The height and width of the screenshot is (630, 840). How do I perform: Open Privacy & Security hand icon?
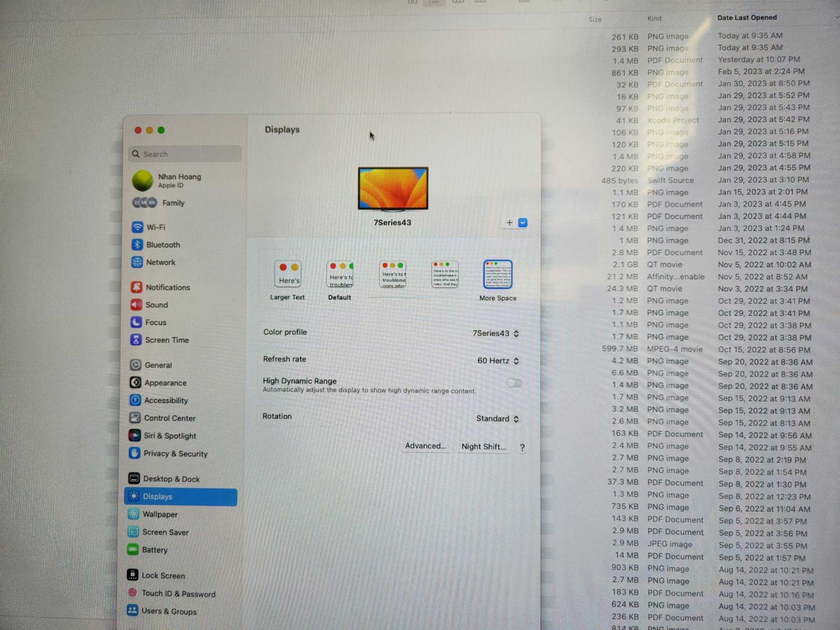134,453
